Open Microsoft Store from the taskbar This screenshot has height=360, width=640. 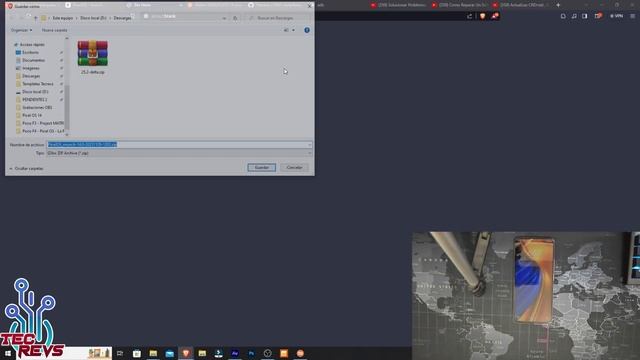click(137, 353)
